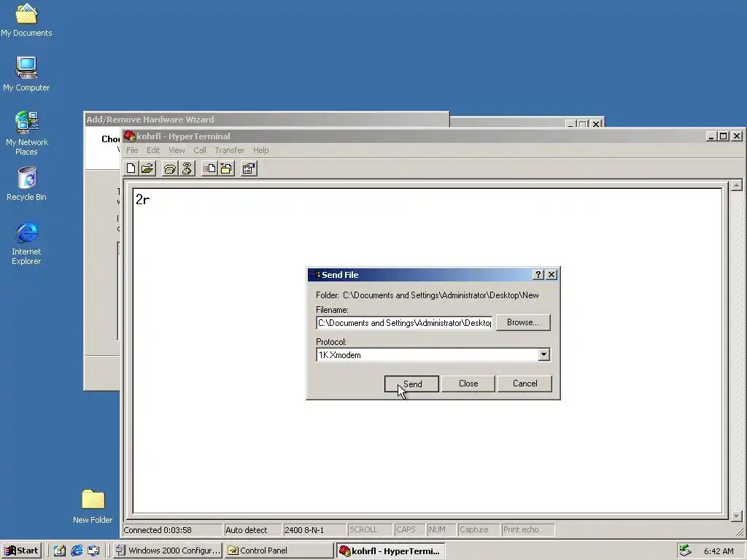Click the terminal scrollbar up arrow
The width and height of the screenshot is (747, 560).
pyautogui.click(x=737, y=185)
